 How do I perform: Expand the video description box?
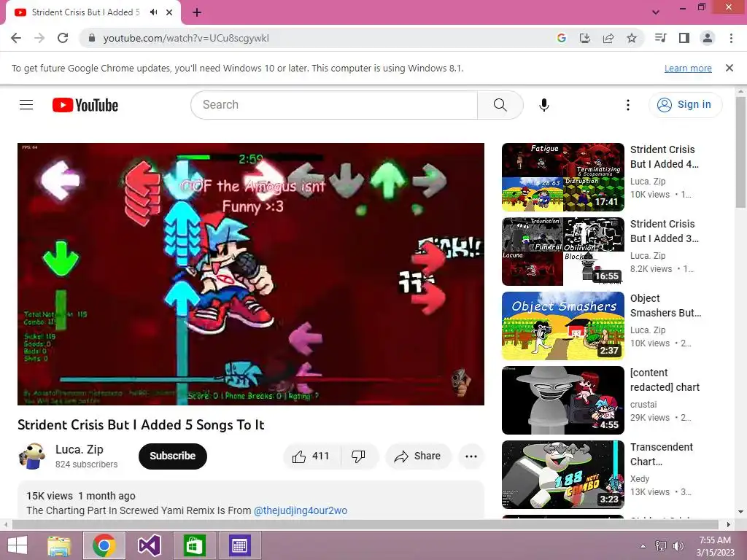coord(251,500)
